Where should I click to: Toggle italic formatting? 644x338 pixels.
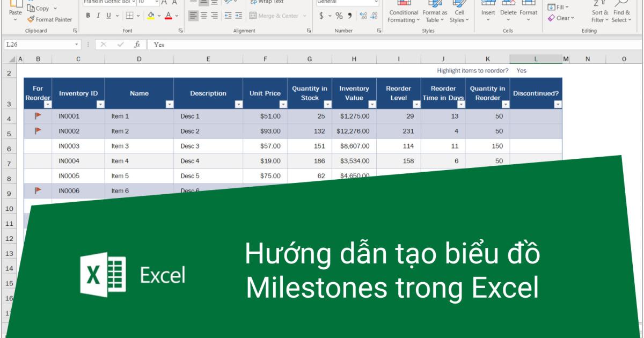[98, 16]
